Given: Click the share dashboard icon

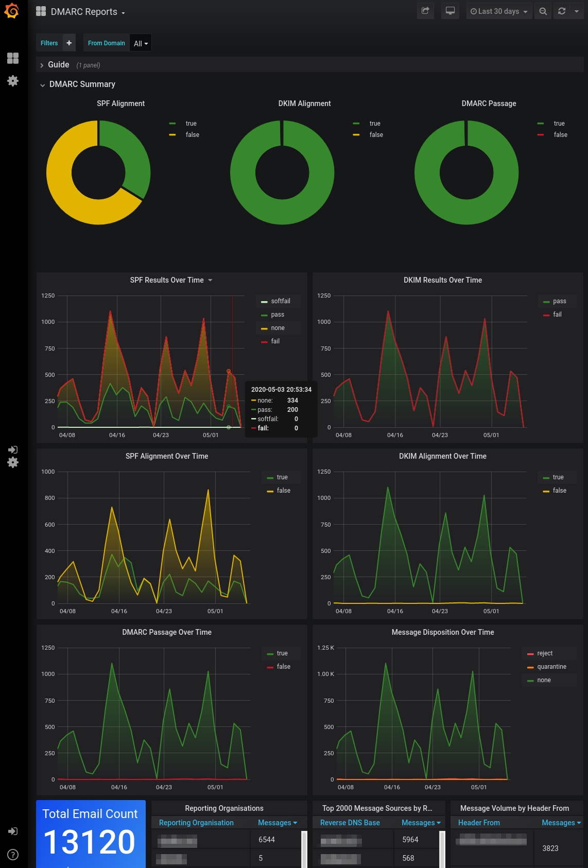Looking at the screenshot, I should [425, 11].
